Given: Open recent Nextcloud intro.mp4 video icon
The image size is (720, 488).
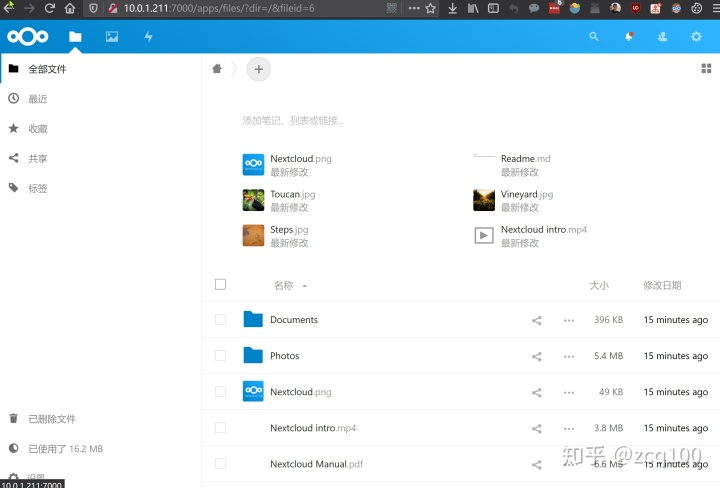Looking at the screenshot, I should 484,236.
